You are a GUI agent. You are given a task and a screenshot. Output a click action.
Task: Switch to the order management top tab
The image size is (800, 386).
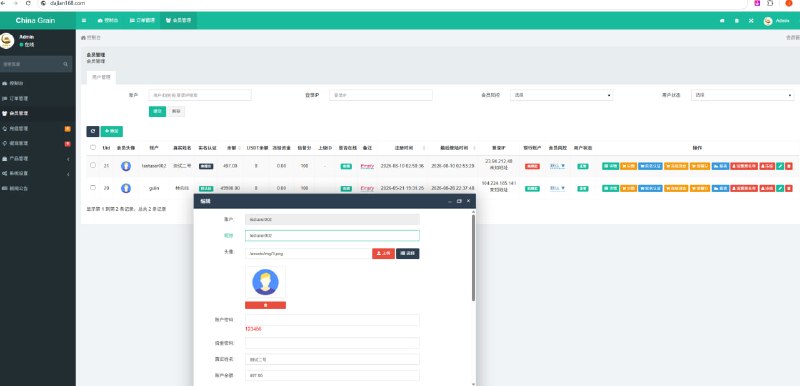pos(142,20)
